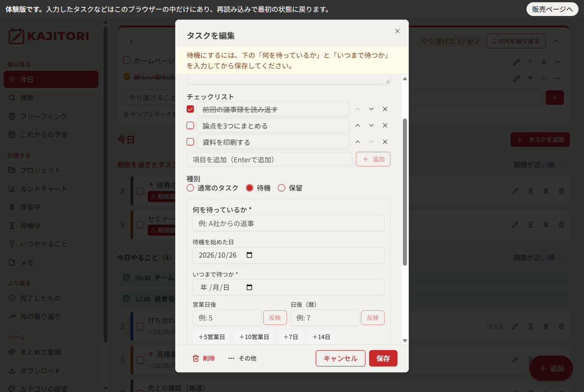Cancel editing with キャンセル button
The image size is (584, 392).
[x=340, y=358]
